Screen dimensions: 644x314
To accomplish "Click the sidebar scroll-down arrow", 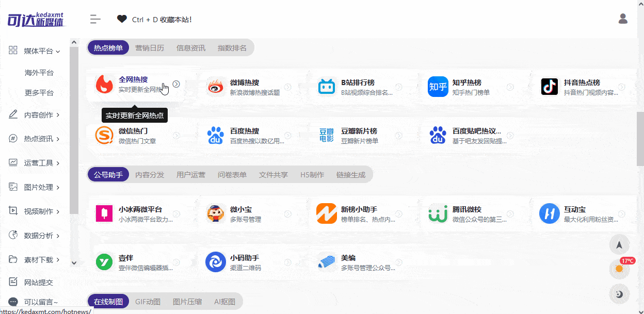I will coord(74,262).
